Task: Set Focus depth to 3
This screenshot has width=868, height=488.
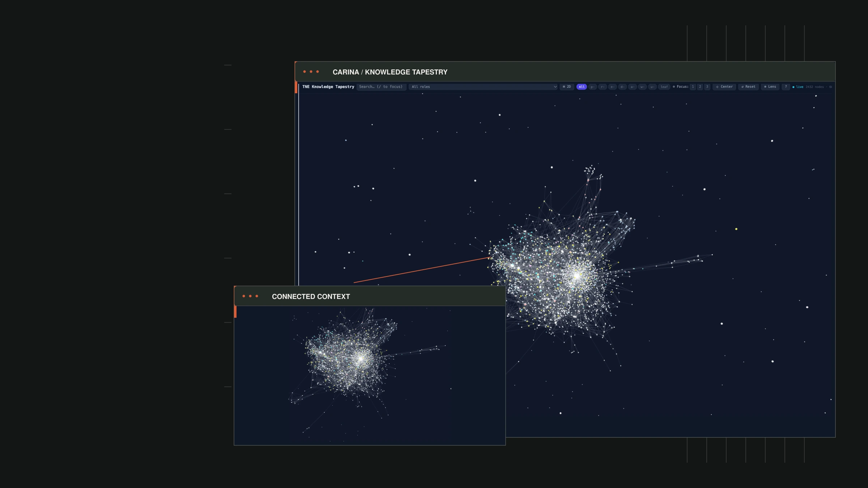Action: (x=707, y=87)
